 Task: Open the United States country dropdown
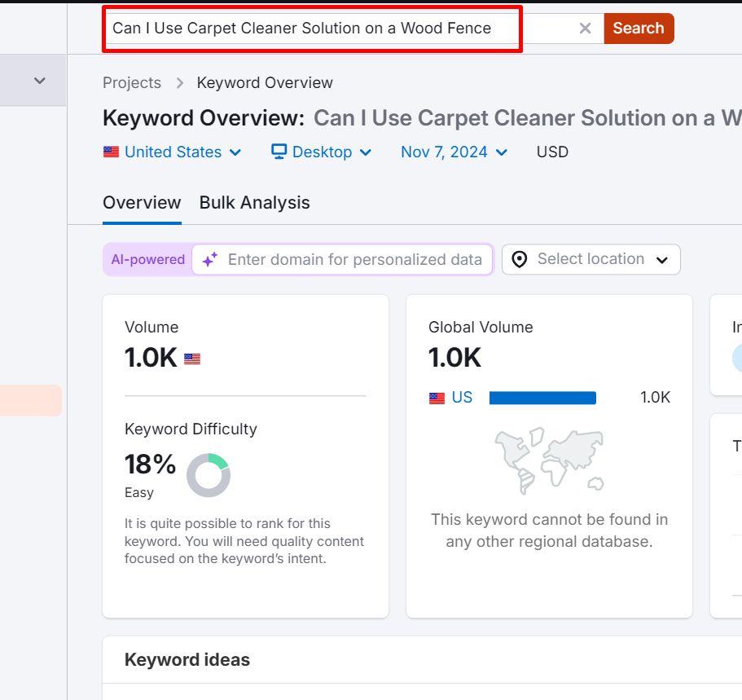tap(173, 152)
